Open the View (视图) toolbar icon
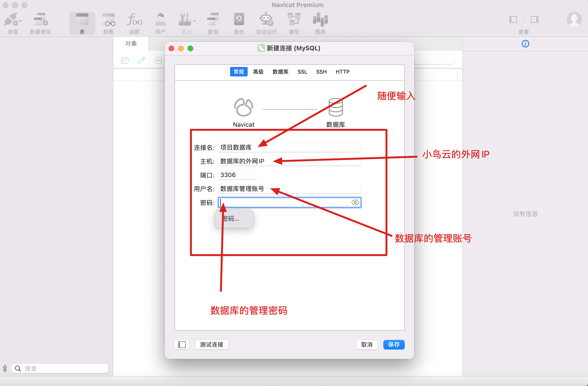The height and width of the screenshot is (386, 588). (x=108, y=20)
